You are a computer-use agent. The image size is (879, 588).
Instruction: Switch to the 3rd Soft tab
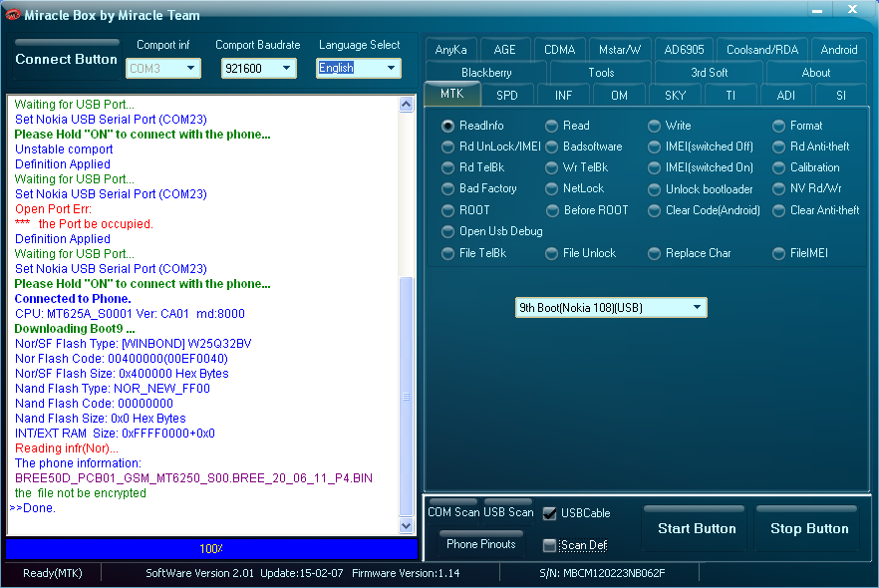click(x=710, y=73)
